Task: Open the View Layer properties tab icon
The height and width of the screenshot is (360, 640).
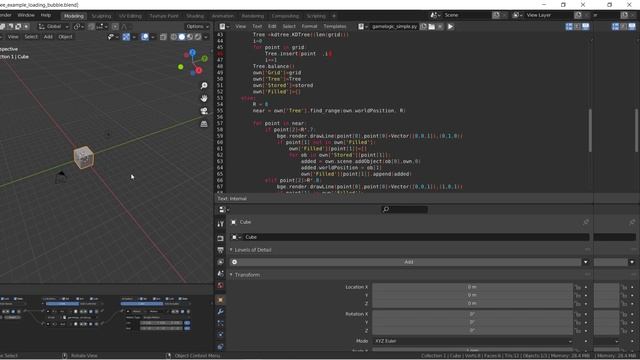Action: coord(220,262)
